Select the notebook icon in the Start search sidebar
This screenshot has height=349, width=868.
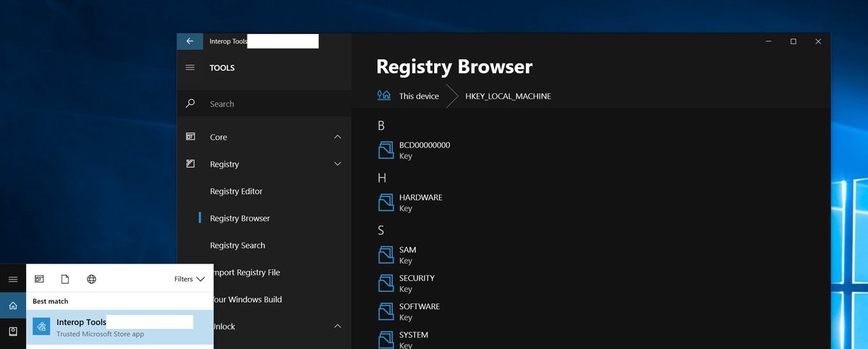[13, 332]
